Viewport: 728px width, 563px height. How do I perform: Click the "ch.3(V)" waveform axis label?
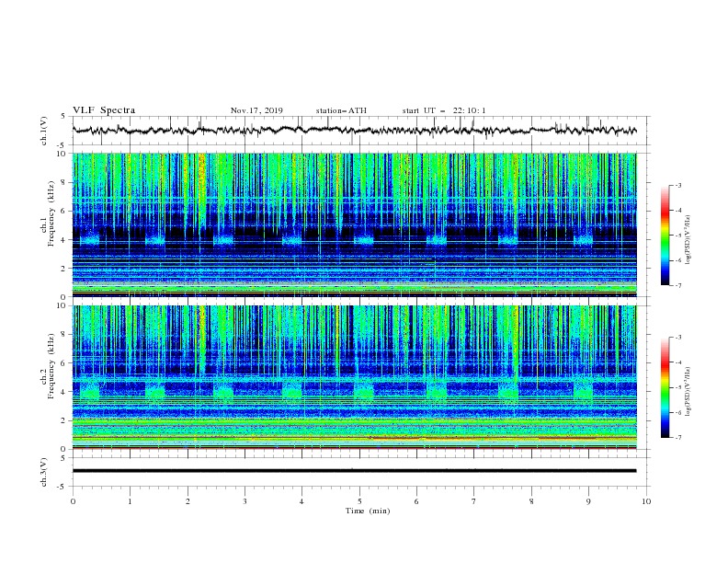coord(44,472)
